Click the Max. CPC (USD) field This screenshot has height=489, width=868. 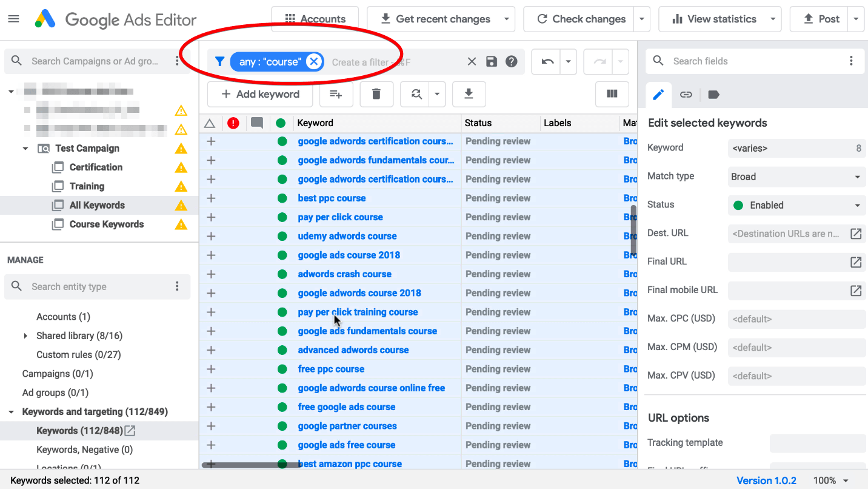click(x=796, y=319)
